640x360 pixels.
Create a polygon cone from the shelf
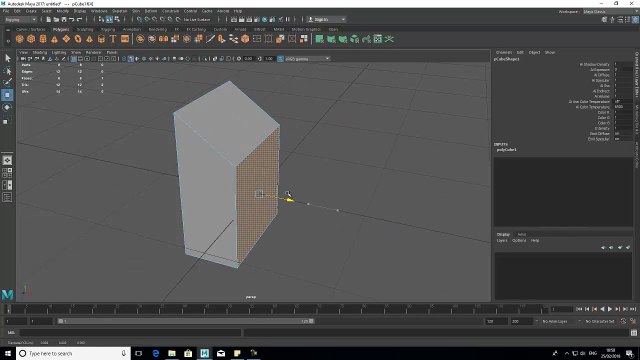(x=54, y=39)
